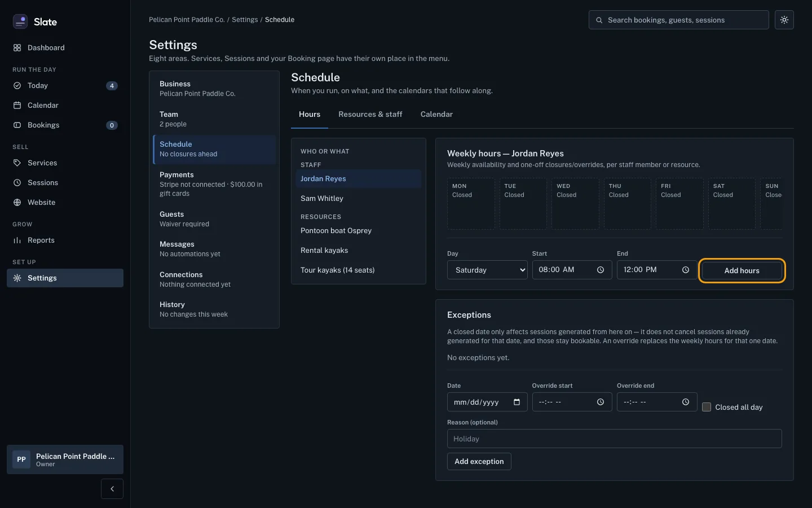The height and width of the screenshot is (508, 812).
Task: Click the Reason field with Holiday placeholder
Action: pos(615,439)
